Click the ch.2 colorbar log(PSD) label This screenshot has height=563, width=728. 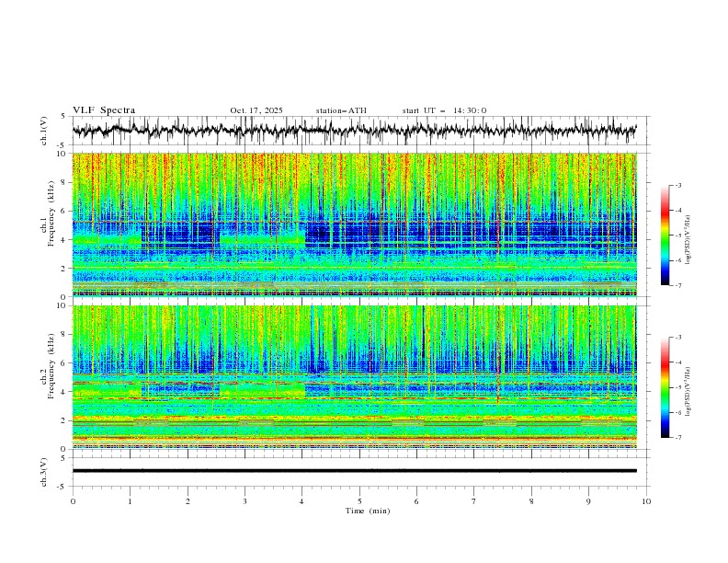tap(688, 392)
